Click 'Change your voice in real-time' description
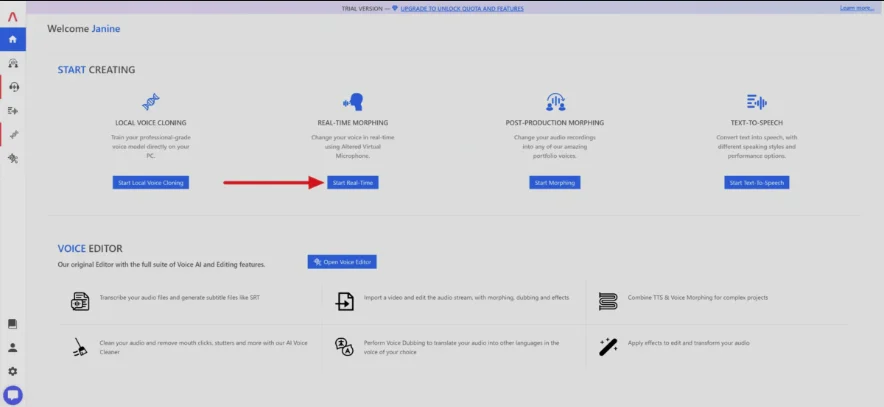 coord(353,147)
